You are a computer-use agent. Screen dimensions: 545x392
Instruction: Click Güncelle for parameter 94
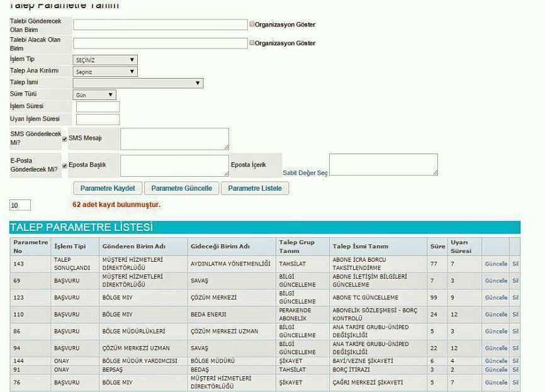coord(496,348)
